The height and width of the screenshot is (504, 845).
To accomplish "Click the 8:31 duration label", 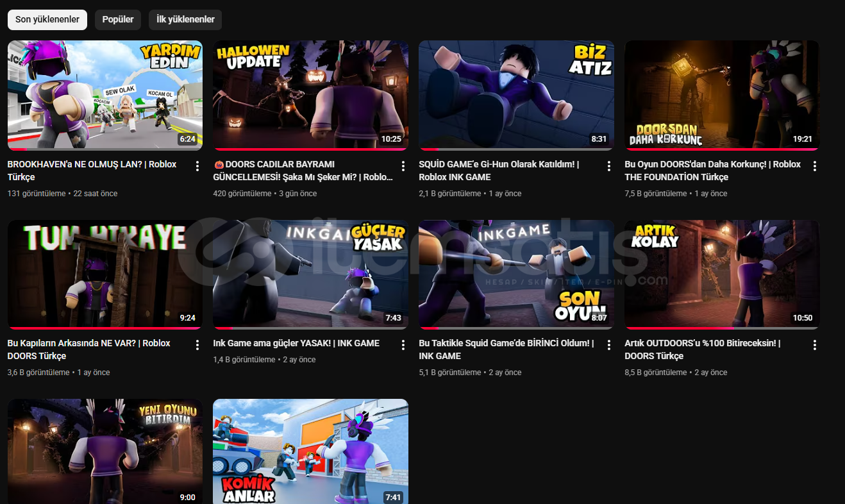I will (x=599, y=139).
